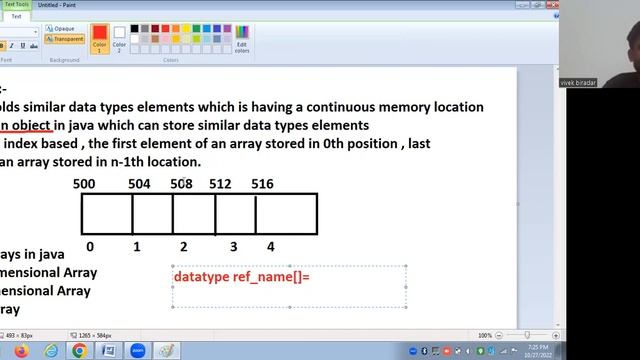Click the '508' memory address label
The width and height of the screenshot is (640, 360).
point(181,184)
